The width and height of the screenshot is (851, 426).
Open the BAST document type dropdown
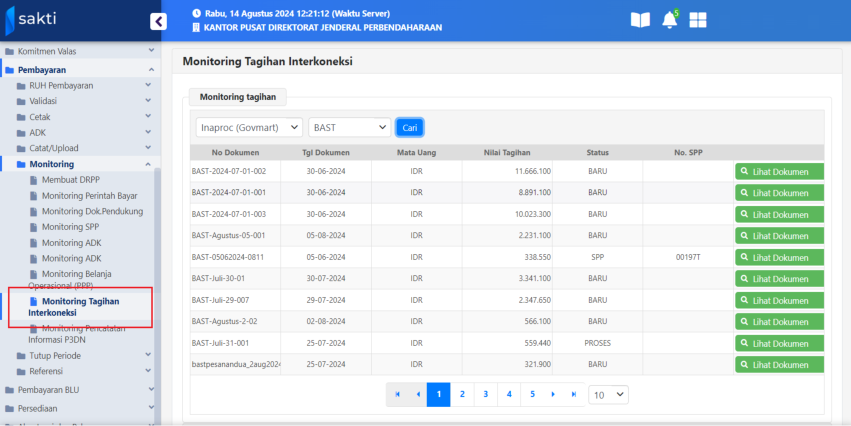coord(349,127)
